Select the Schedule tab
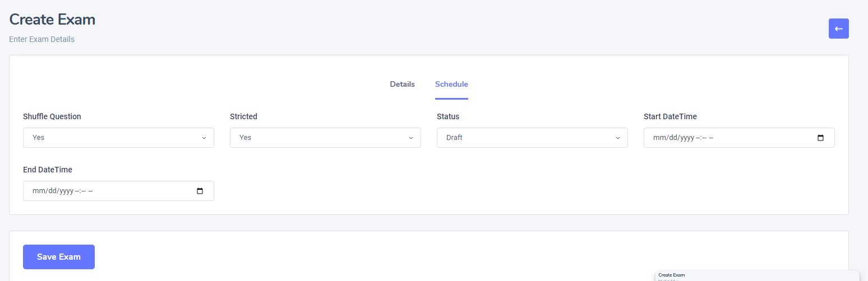The image size is (868, 281). 451,84
